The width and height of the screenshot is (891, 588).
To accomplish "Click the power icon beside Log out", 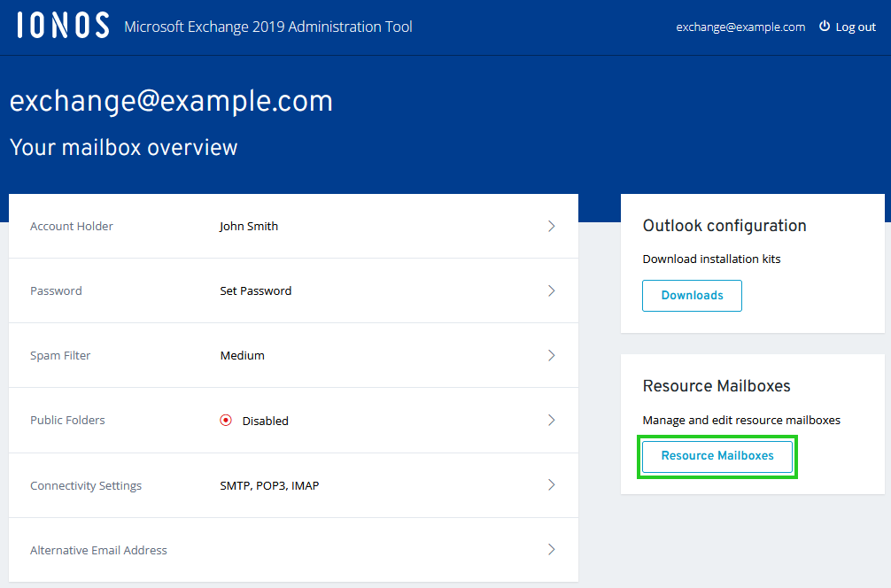I will (x=825, y=27).
